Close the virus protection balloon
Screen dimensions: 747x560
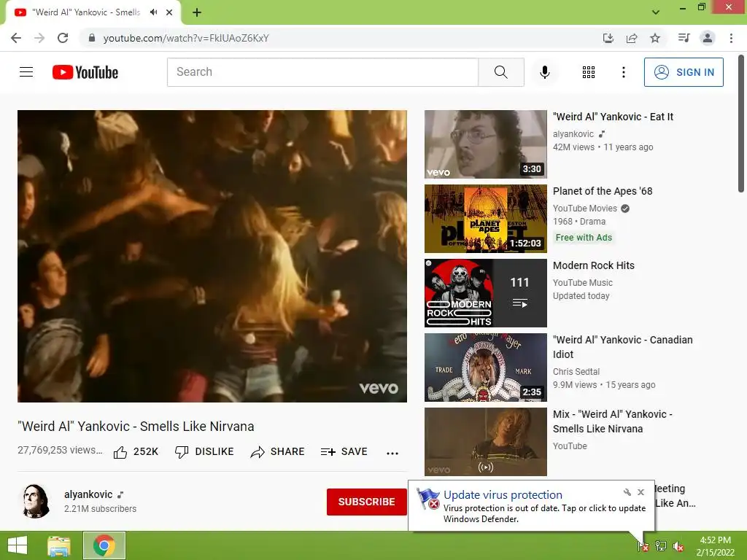640,492
